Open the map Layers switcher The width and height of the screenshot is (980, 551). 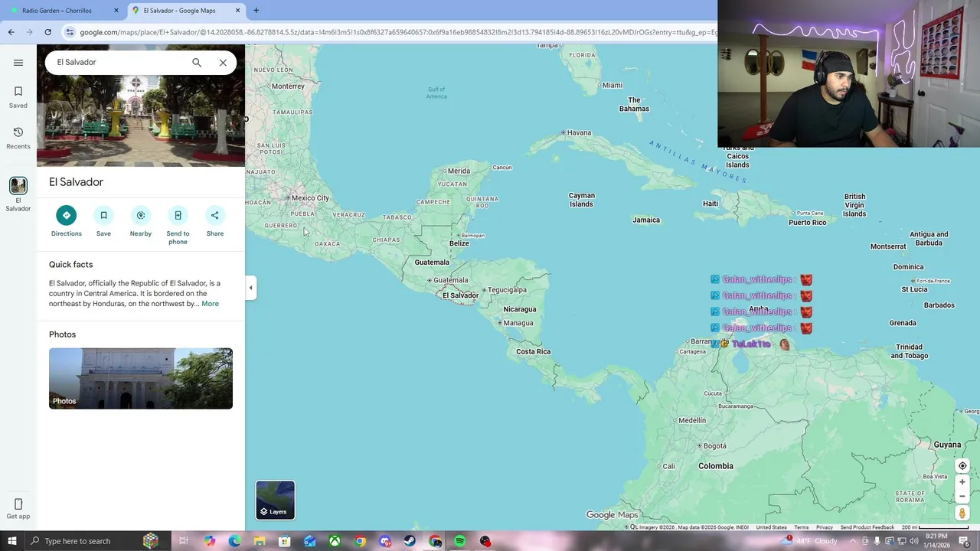click(x=276, y=500)
